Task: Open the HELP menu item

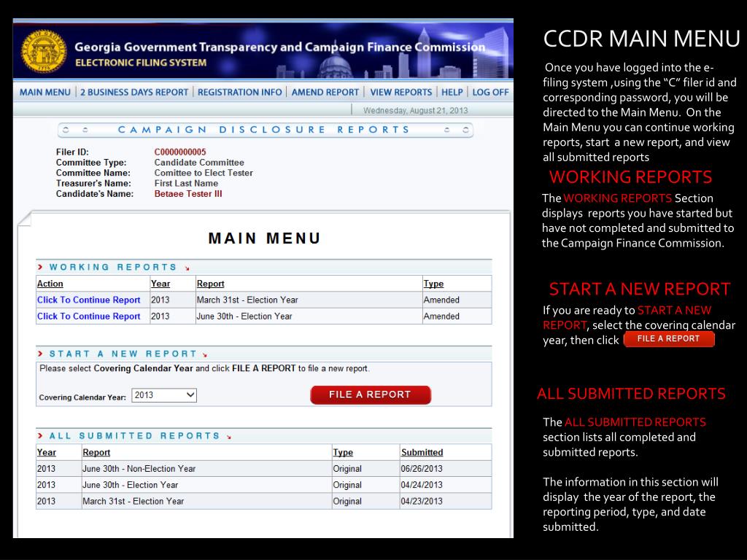Action: [x=452, y=93]
